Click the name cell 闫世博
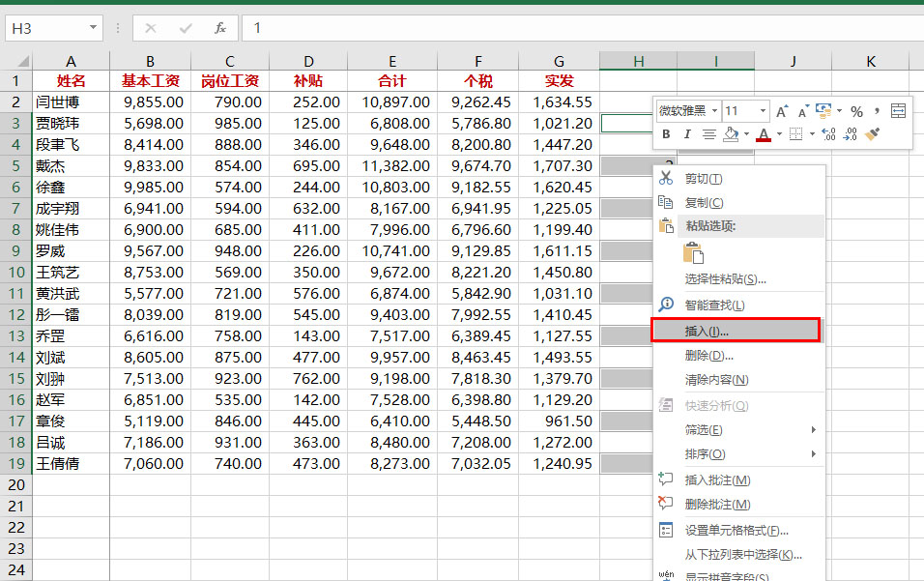The height and width of the screenshot is (581, 924). tap(71, 102)
